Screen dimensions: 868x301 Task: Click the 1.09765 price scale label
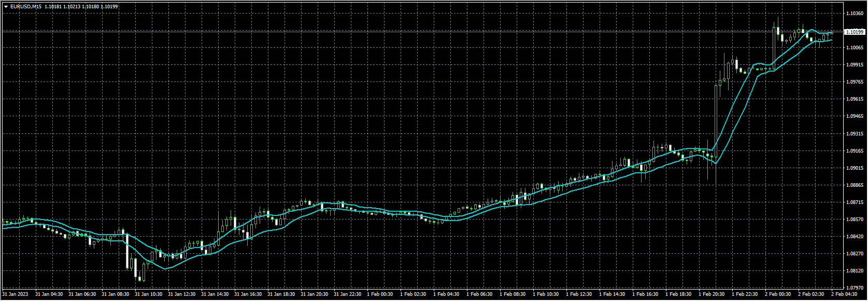[x=854, y=82]
